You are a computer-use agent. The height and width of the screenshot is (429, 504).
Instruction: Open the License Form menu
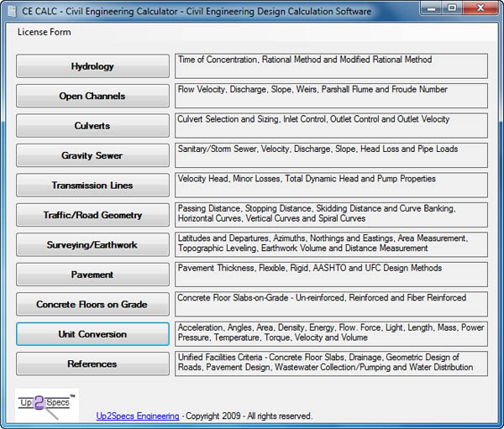[44, 32]
